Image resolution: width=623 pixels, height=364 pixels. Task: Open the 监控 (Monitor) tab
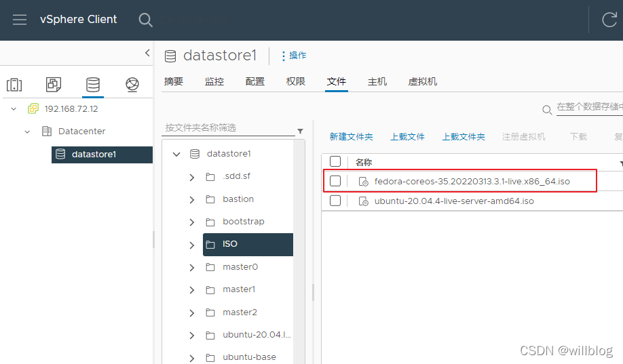coord(214,82)
